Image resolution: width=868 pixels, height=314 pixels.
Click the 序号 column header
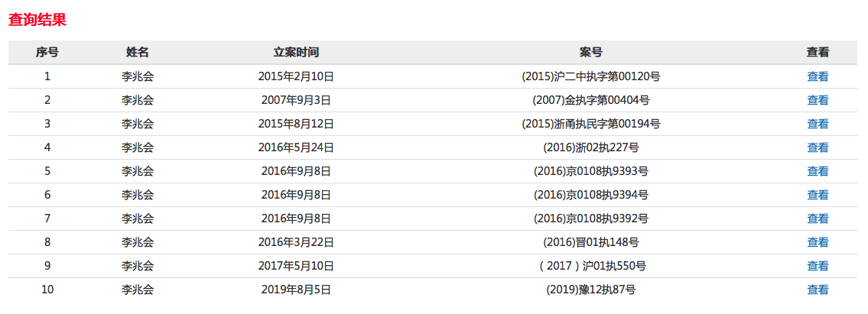pyautogui.click(x=47, y=52)
